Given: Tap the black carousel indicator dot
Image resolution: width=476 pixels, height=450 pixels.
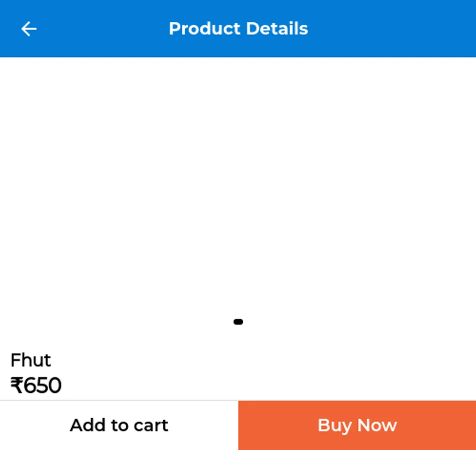Looking at the screenshot, I should (238, 321).
